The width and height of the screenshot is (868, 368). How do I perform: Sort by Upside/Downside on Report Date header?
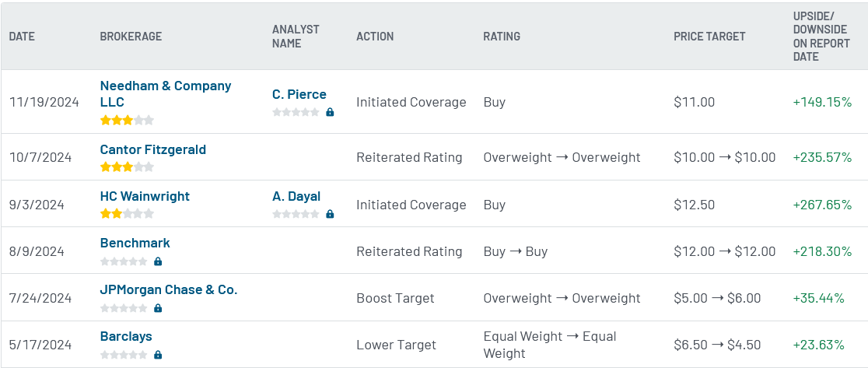coord(821,37)
